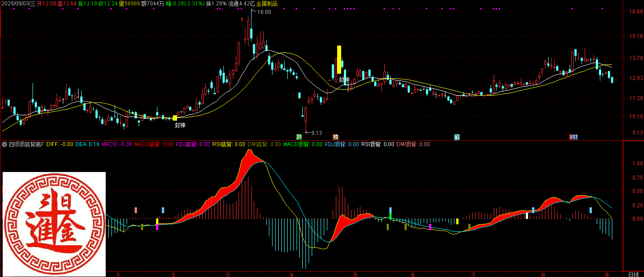The width and height of the screenshot is (644, 277).
Task: Click RSI顶背: 0.00 readout
Action: pyautogui.click(x=378, y=144)
